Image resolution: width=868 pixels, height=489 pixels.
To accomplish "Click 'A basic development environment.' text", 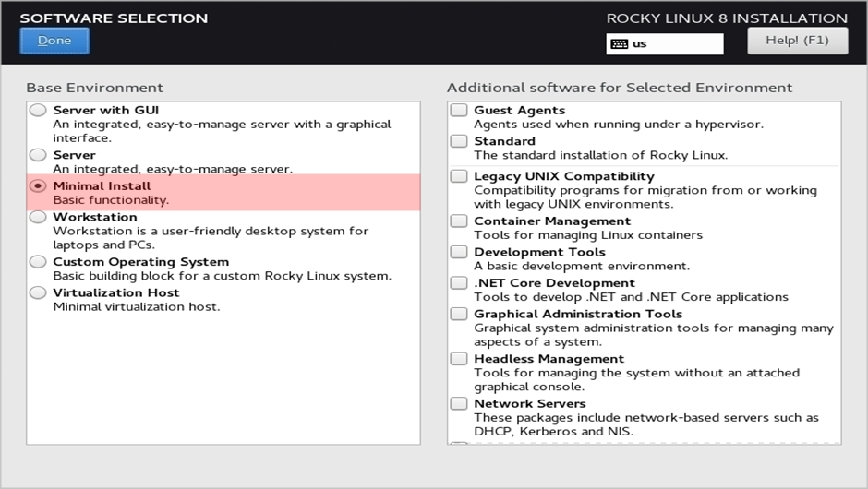I will (x=582, y=266).
